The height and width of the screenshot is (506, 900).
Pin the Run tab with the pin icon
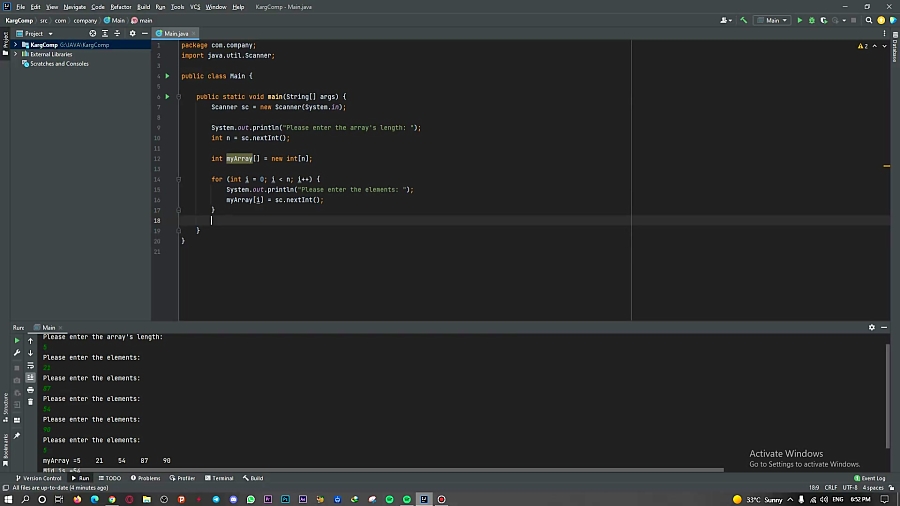tap(17, 436)
